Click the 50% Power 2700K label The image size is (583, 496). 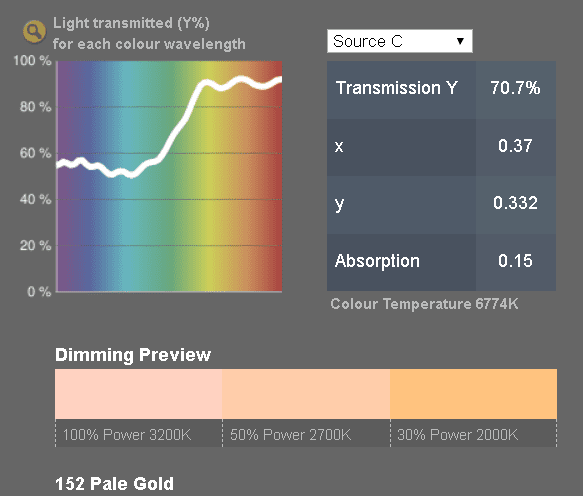click(290, 434)
